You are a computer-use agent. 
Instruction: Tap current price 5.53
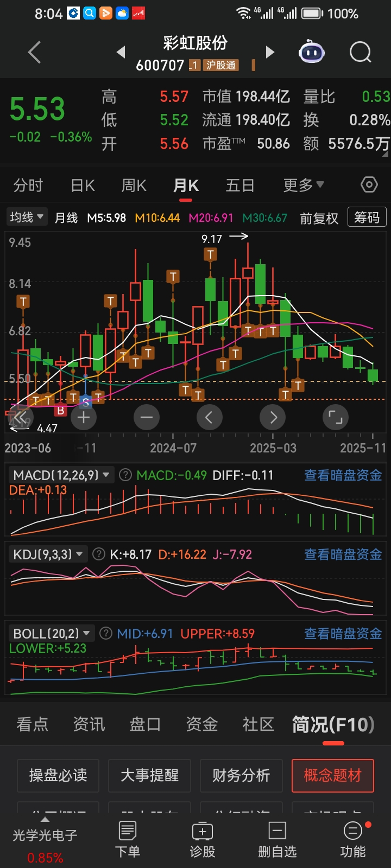coord(37,108)
